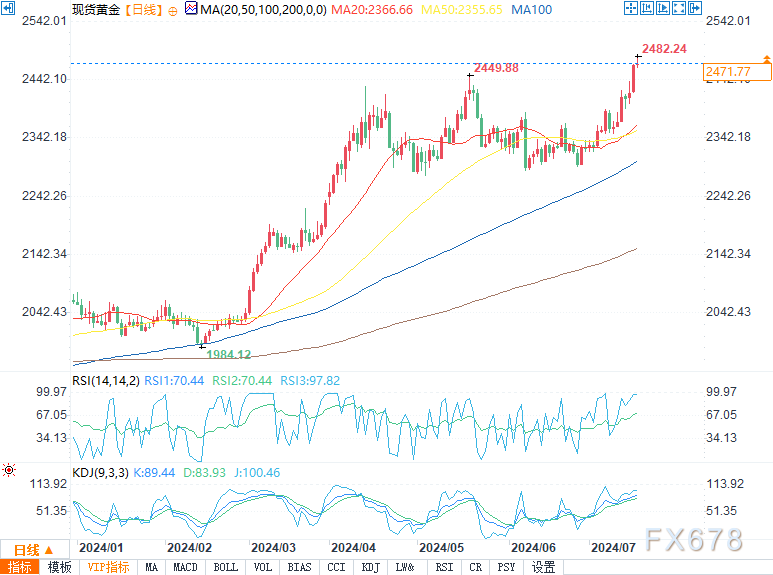Click the J:100.46 value

(257, 472)
